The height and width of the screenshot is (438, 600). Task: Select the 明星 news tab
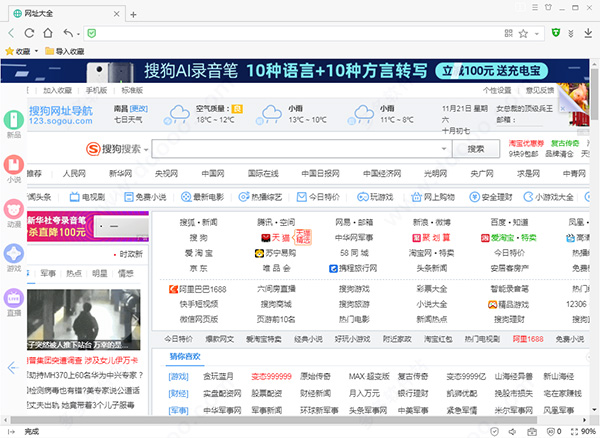coord(99,273)
